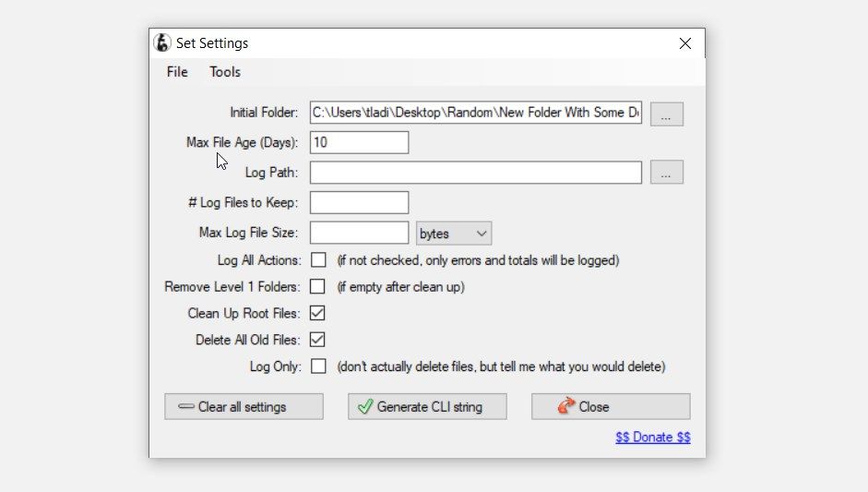This screenshot has width=868, height=492.
Task: Click the Max Log File Size field
Action: click(359, 233)
